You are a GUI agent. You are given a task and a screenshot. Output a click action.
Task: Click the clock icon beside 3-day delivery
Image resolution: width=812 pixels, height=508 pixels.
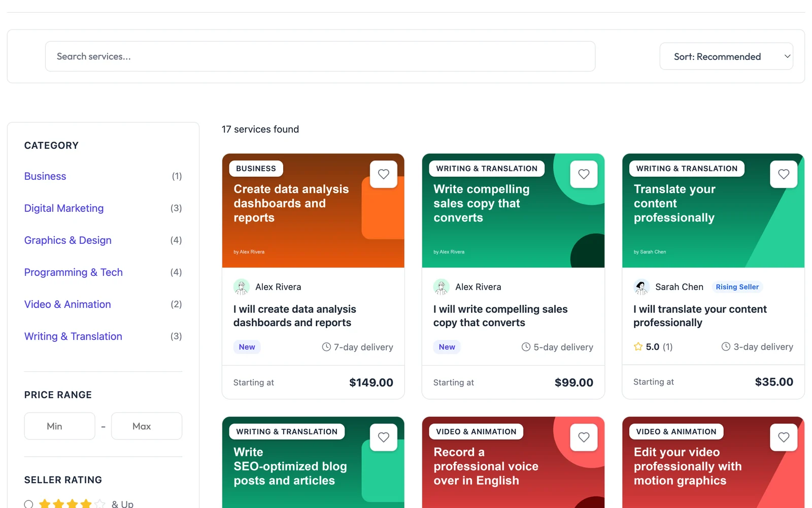click(726, 346)
